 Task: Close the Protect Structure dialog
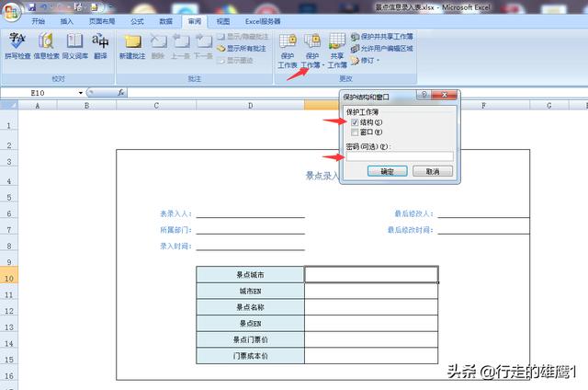[444, 95]
